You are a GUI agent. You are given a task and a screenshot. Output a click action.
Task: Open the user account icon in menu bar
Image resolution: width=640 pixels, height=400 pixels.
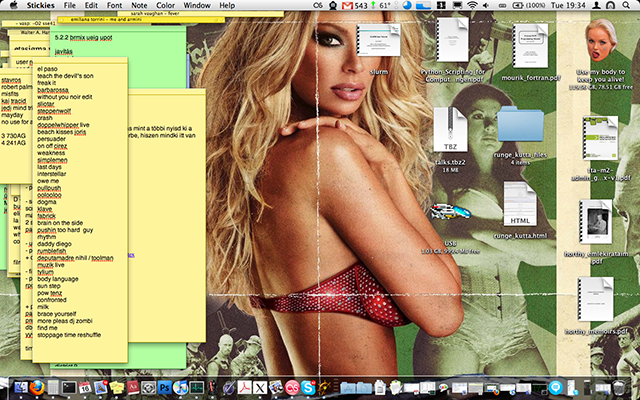[x=596, y=5]
